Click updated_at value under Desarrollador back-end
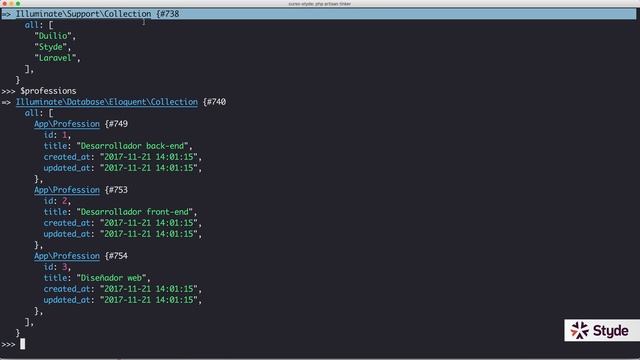Image resolution: width=640 pixels, height=360 pixels. point(149,168)
